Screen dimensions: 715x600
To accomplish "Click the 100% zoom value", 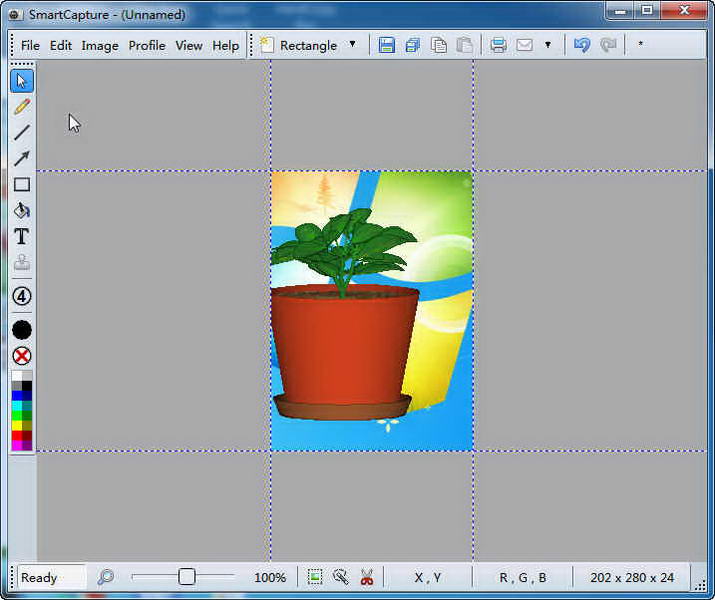I will (270, 578).
